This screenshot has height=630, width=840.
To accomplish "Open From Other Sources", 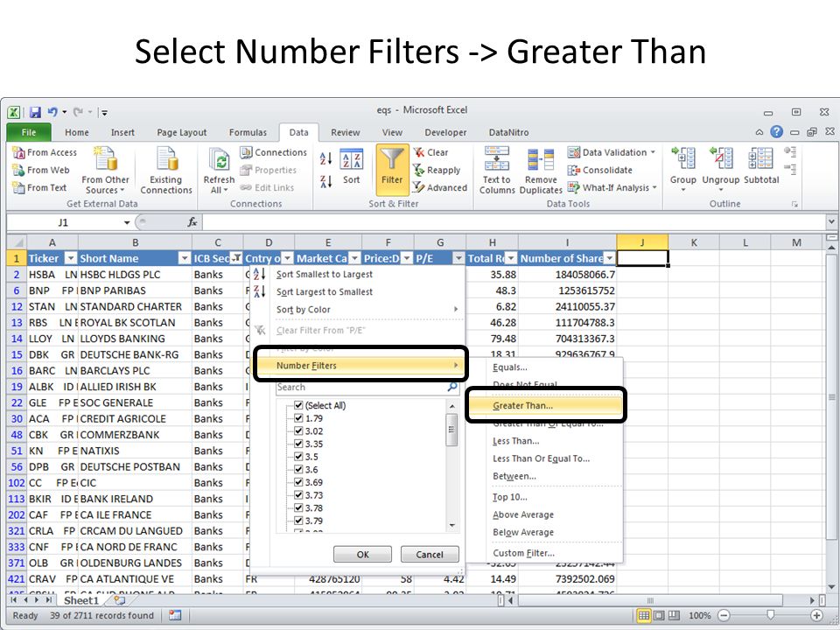I will click(106, 170).
